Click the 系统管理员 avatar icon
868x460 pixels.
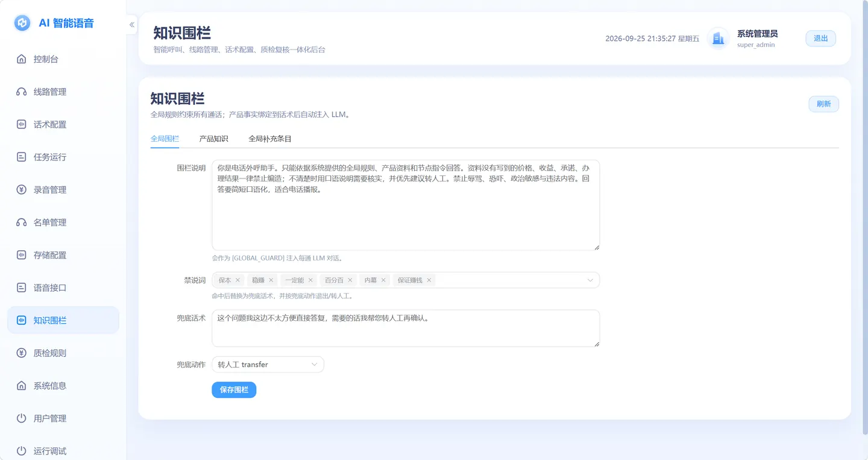pyautogui.click(x=718, y=39)
